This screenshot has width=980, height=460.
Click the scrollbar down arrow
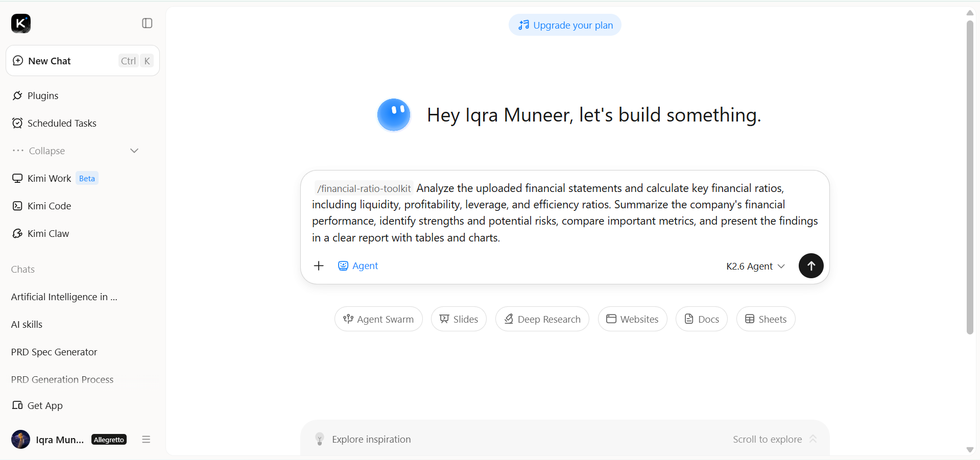click(970, 450)
